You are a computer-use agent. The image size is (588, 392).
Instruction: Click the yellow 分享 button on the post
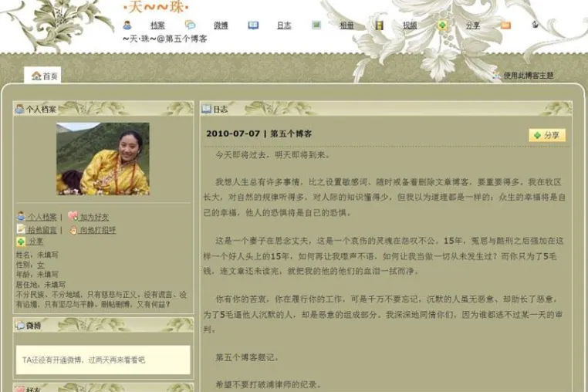click(547, 135)
